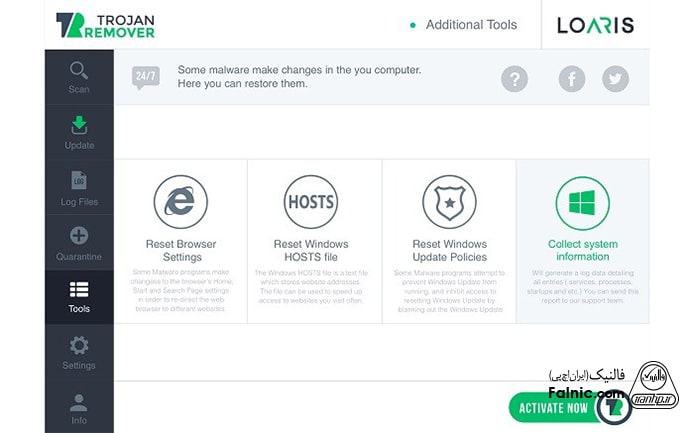Viewport: 694px width, 433px height.
Task: Open the Scan section in sidebar
Action: [x=79, y=77]
